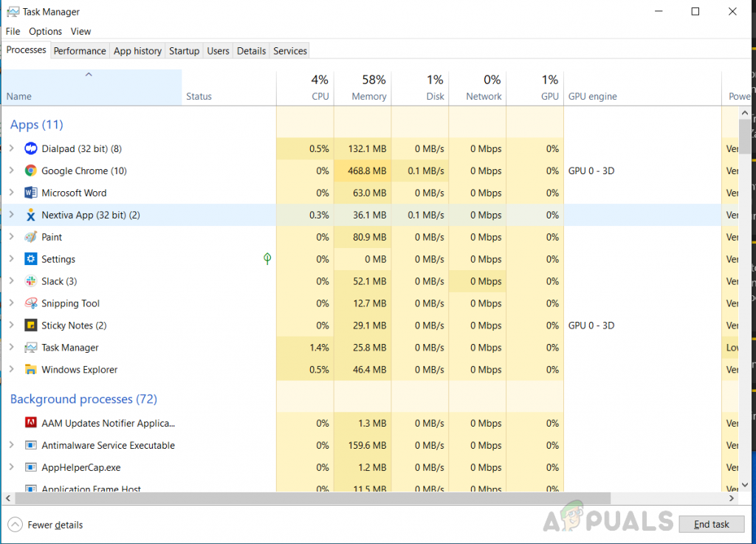The width and height of the screenshot is (756, 544).
Task: Click the AppHelperCap.exe icon
Action: coord(31,467)
